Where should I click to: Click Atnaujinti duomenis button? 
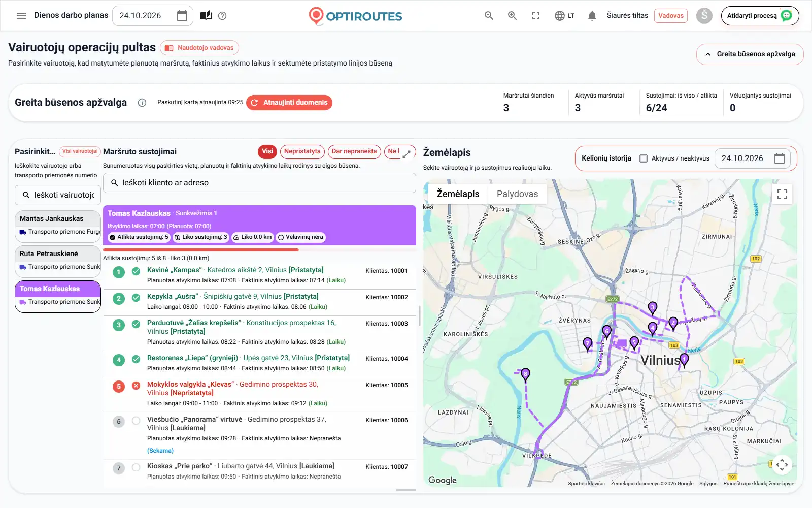289,103
